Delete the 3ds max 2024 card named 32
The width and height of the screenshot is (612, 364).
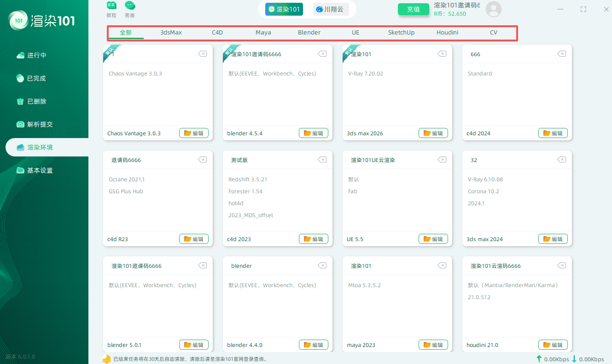point(562,160)
